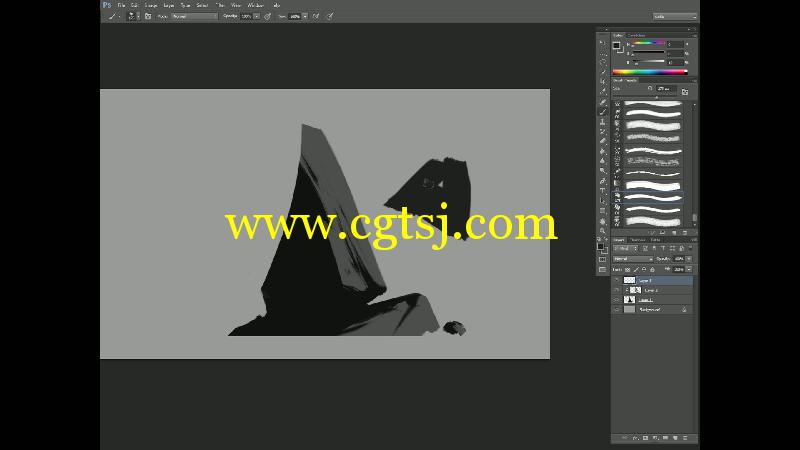Image resolution: width=800 pixels, height=450 pixels.
Task: Select the Blur tool
Action: tap(603, 161)
